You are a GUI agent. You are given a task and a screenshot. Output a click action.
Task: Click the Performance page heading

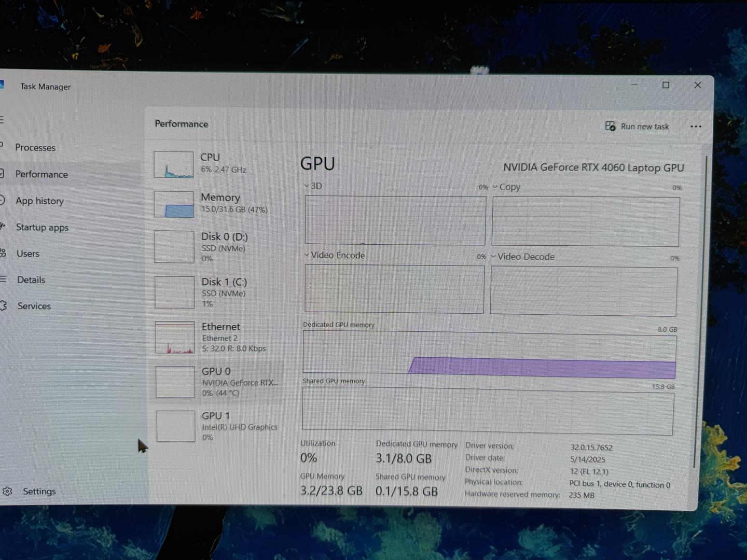[181, 124]
